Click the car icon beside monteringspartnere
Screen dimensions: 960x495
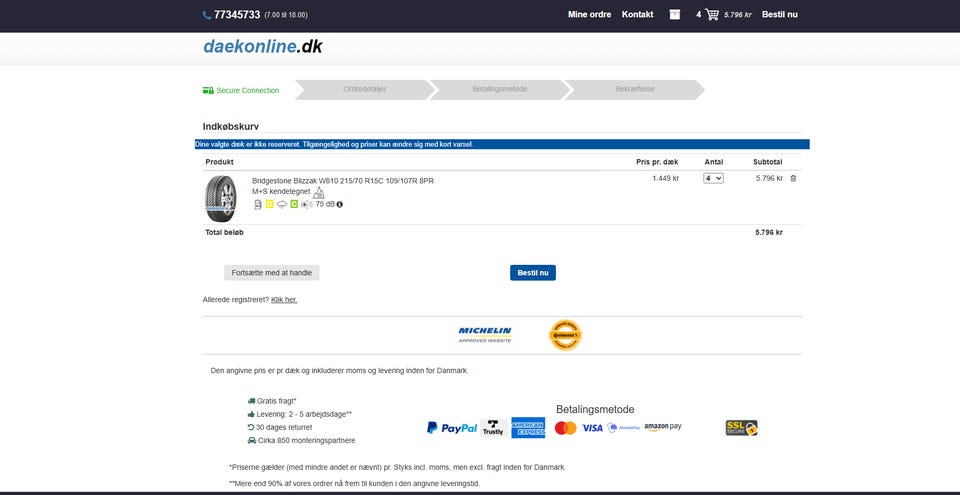point(251,440)
